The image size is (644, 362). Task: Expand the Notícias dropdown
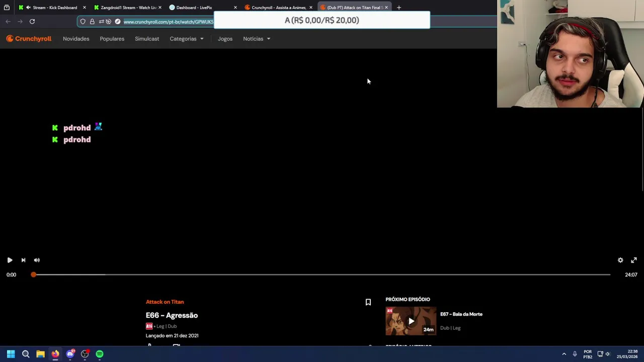(x=257, y=39)
